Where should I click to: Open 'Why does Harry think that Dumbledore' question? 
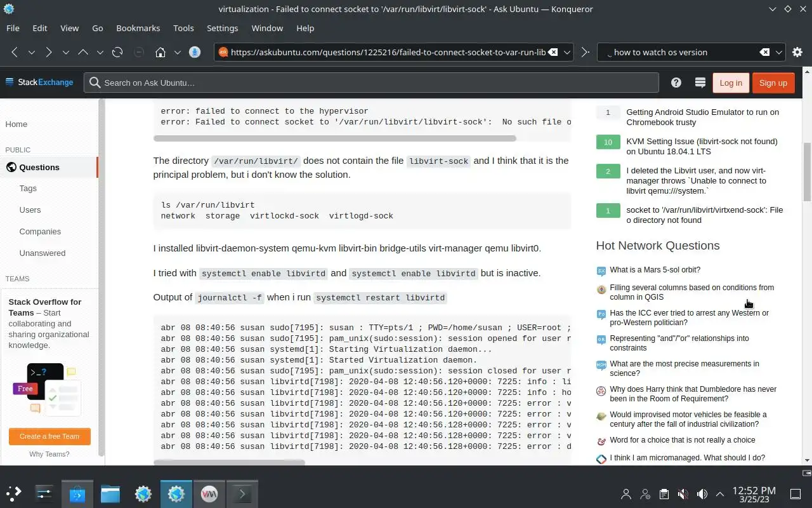tap(693, 394)
